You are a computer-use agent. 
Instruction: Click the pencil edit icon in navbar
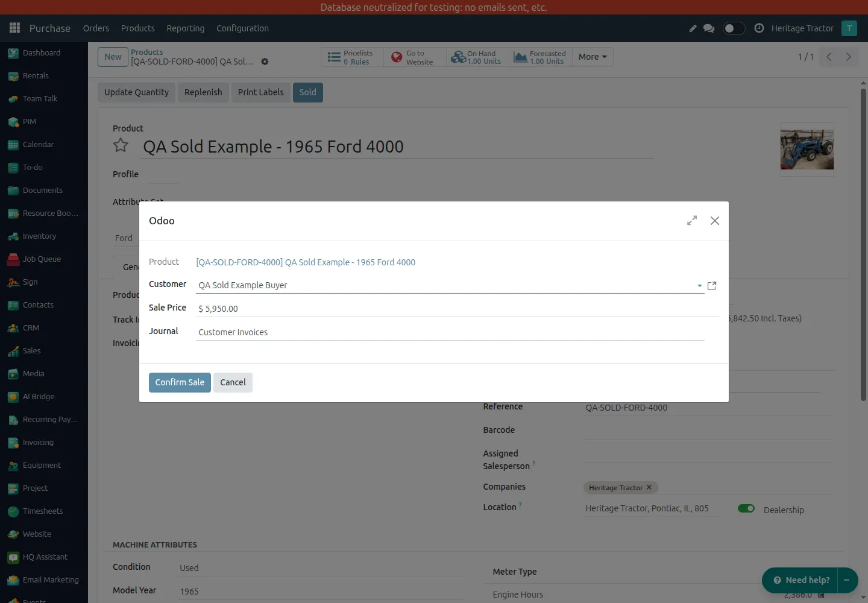(693, 28)
